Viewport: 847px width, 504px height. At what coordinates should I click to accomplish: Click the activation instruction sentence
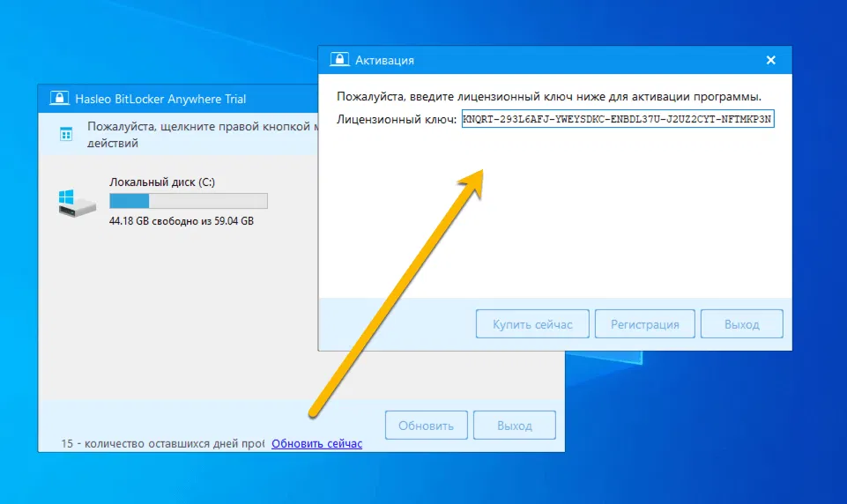click(549, 97)
